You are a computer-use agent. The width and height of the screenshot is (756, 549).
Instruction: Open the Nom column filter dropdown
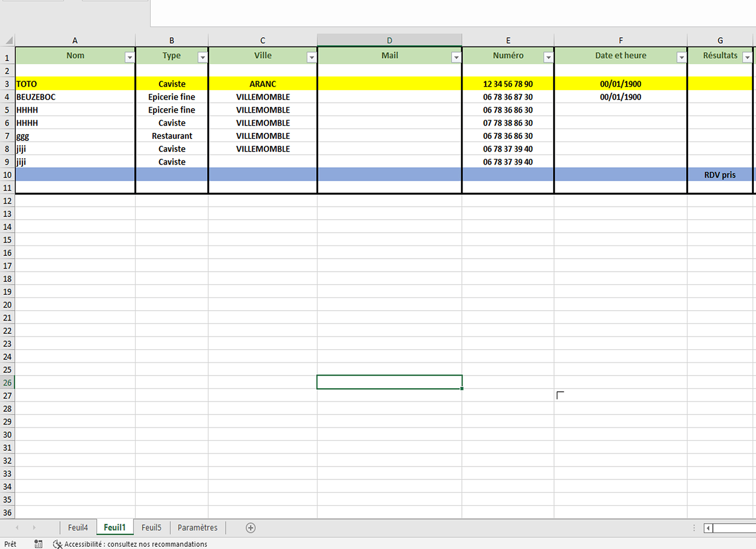129,57
